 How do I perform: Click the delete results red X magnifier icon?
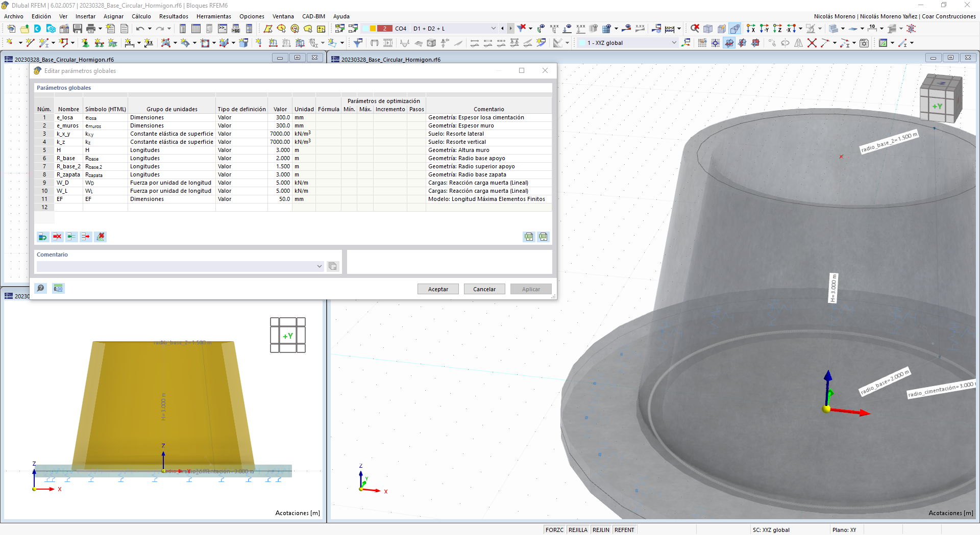[x=695, y=29]
